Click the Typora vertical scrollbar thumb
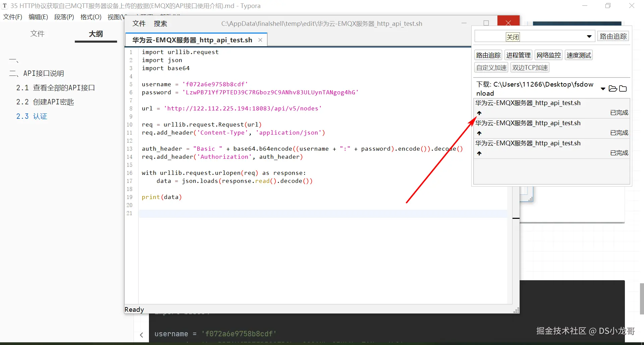Image resolution: width=644 pixels, height=345 pixels. (642, 299)
